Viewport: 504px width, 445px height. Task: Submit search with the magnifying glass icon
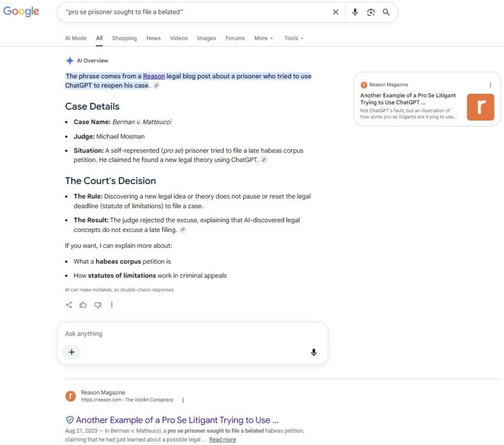[x=386, y=12]
